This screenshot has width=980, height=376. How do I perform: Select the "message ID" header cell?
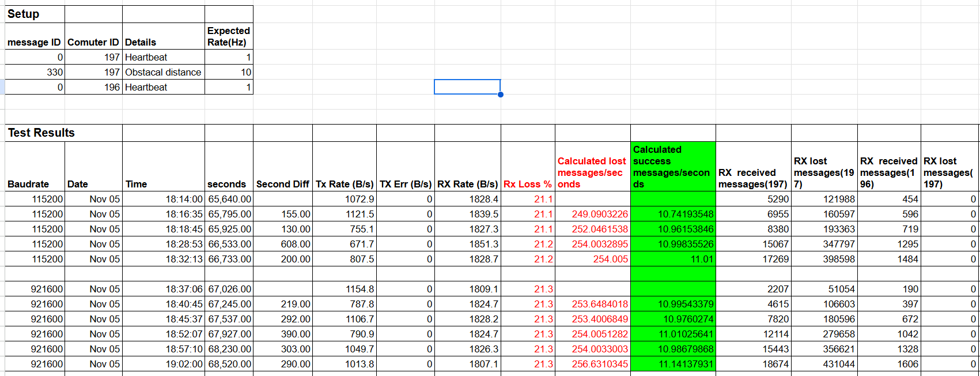point(34,42)
